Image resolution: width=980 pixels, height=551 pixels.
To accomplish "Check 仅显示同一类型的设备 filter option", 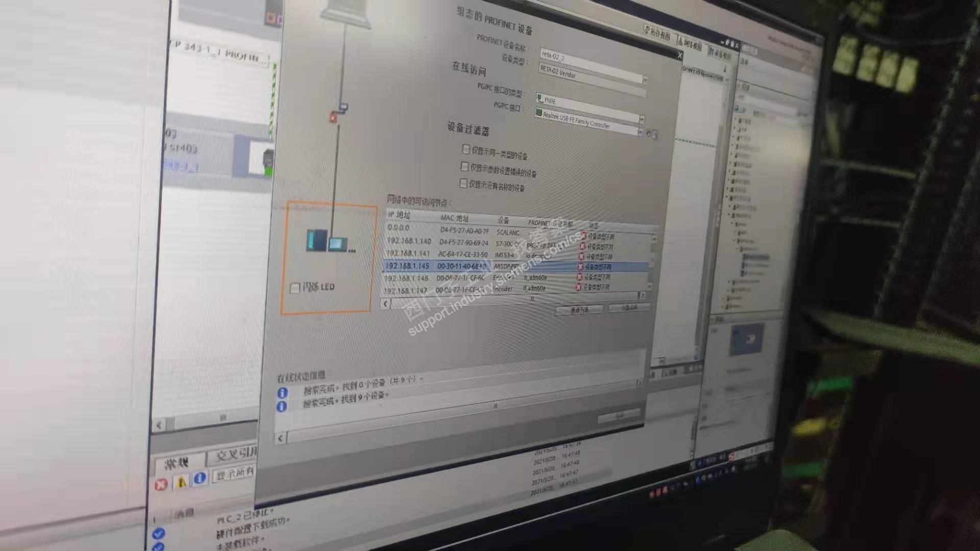I will 465,149.
